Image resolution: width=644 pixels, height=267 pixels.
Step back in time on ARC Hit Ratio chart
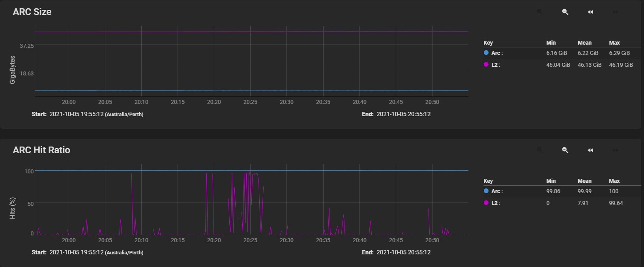pos(590,150)
